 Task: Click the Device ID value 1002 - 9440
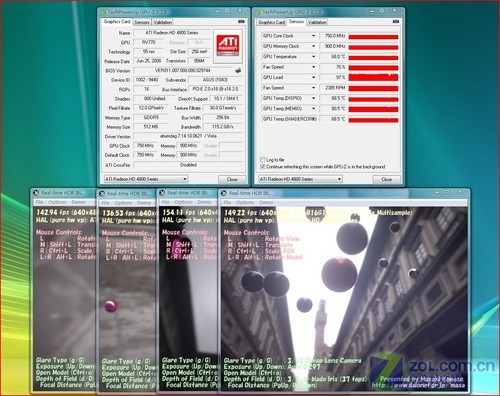(x=147, y=80)
